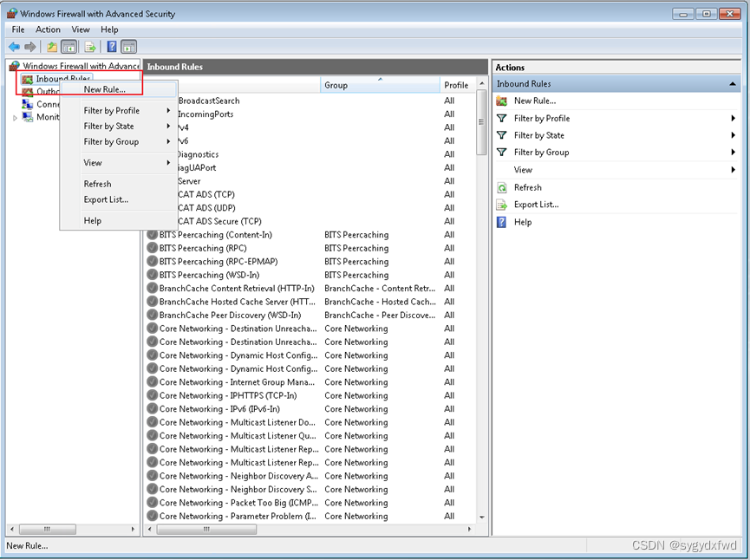Select BITS Peercaching (WSD-In) rule row
The height and width of the screenshot is (560, 750).
click(x=310, y=275)
